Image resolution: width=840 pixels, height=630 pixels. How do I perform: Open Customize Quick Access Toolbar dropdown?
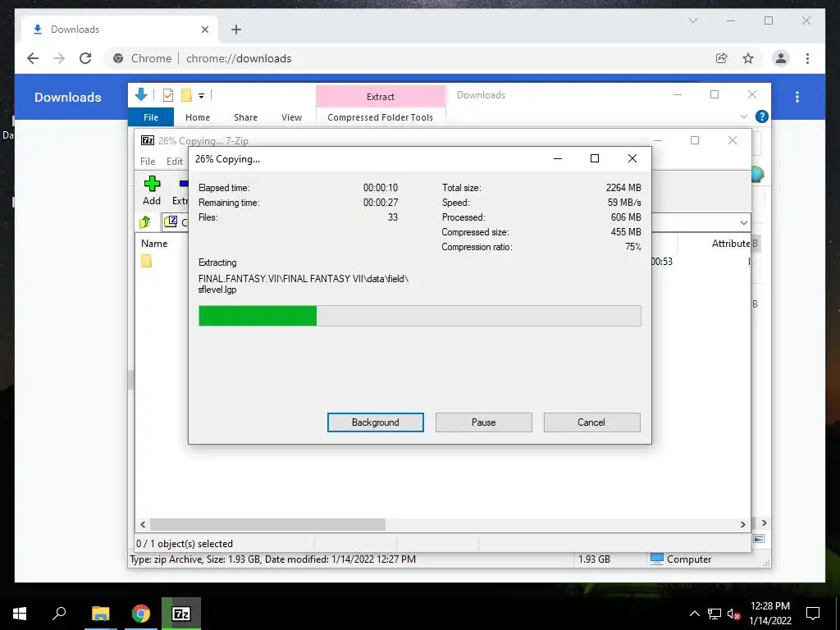(202, 96)
